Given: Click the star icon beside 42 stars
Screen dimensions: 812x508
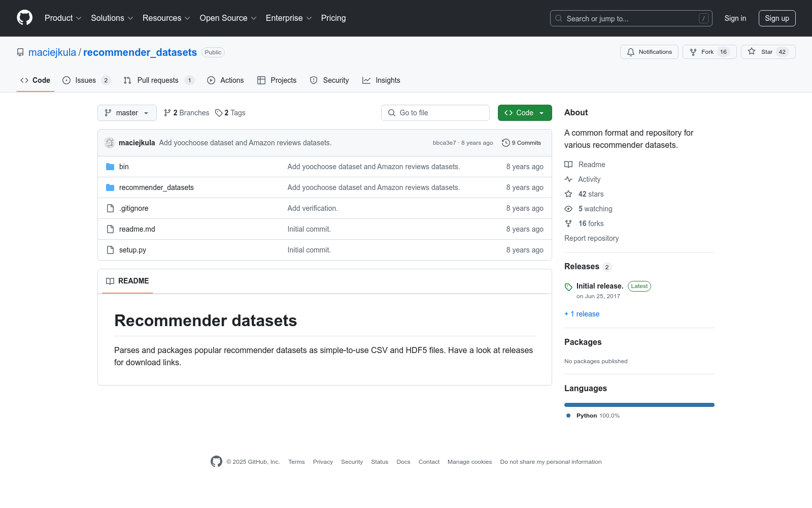Looking at the screenshot, I should (x=568, y=194).
